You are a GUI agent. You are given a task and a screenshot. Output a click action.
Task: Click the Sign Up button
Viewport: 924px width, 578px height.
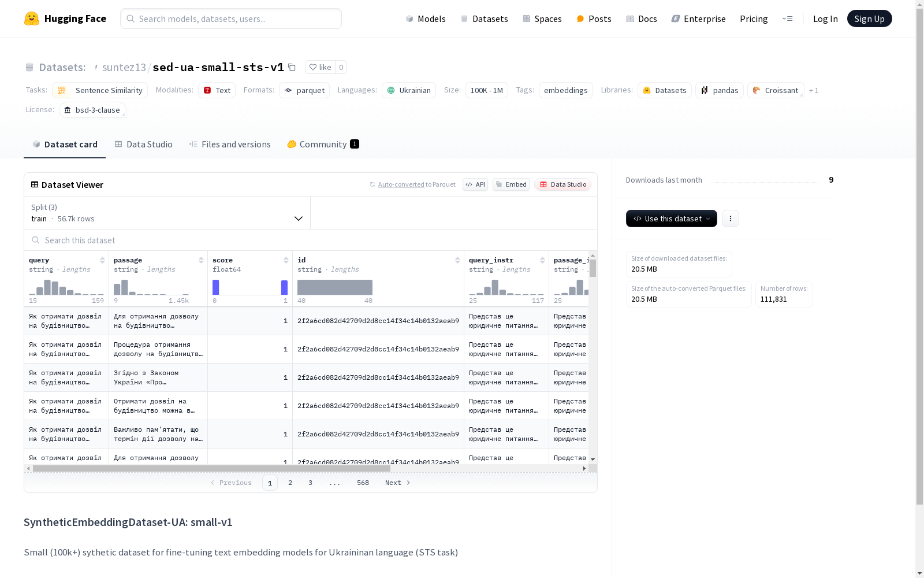click(x=869, y=18)
